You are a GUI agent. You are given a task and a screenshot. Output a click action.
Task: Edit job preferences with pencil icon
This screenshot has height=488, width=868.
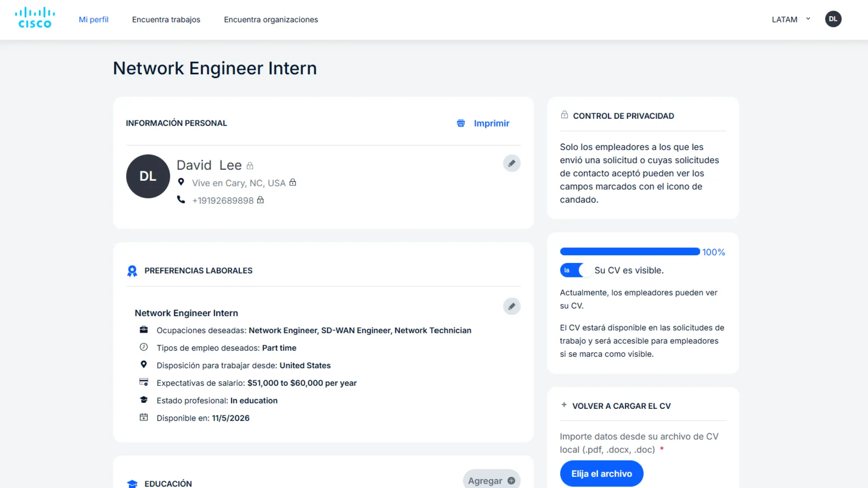tap(512, 306)
